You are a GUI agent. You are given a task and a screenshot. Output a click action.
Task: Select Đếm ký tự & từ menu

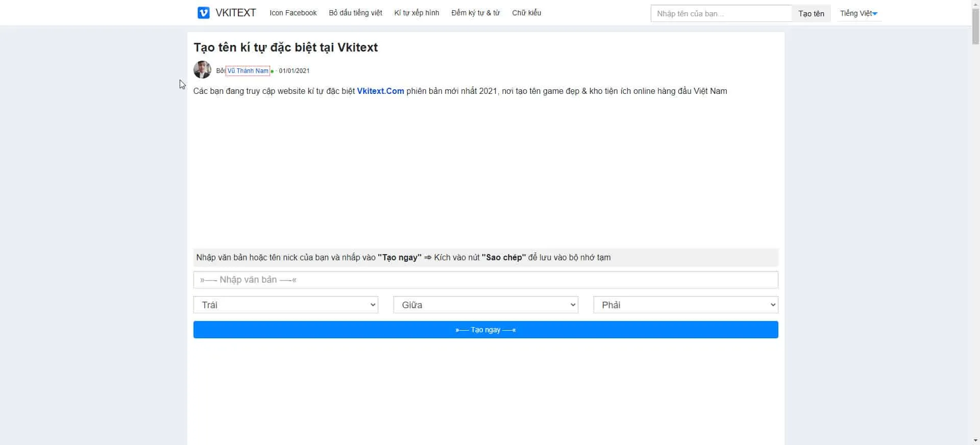click(x=475, y=13)
